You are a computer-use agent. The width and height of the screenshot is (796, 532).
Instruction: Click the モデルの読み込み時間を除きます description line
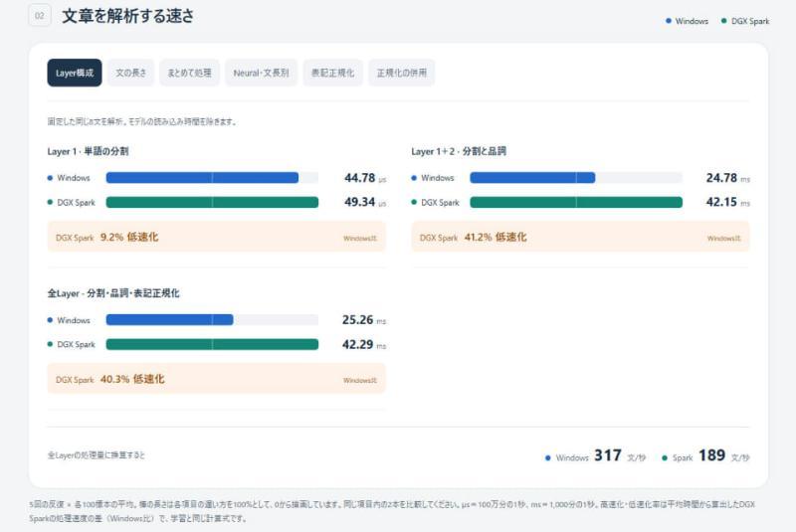click(142, 121)
